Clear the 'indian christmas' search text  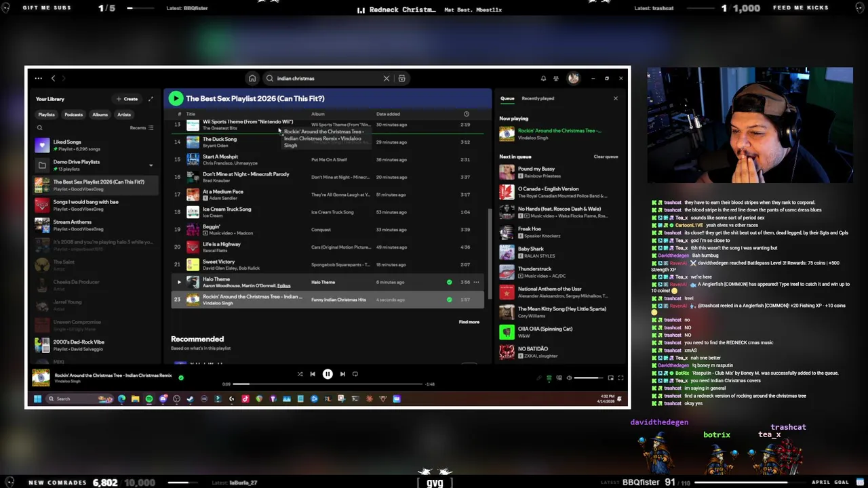(x=387, y=79)
